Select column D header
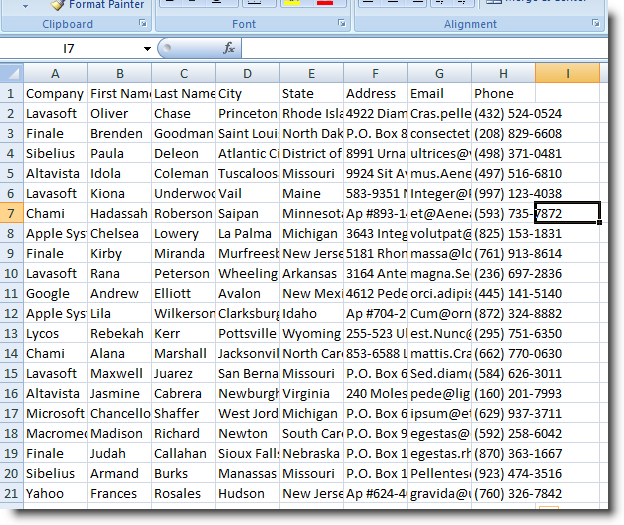 [x=248, y=73]
